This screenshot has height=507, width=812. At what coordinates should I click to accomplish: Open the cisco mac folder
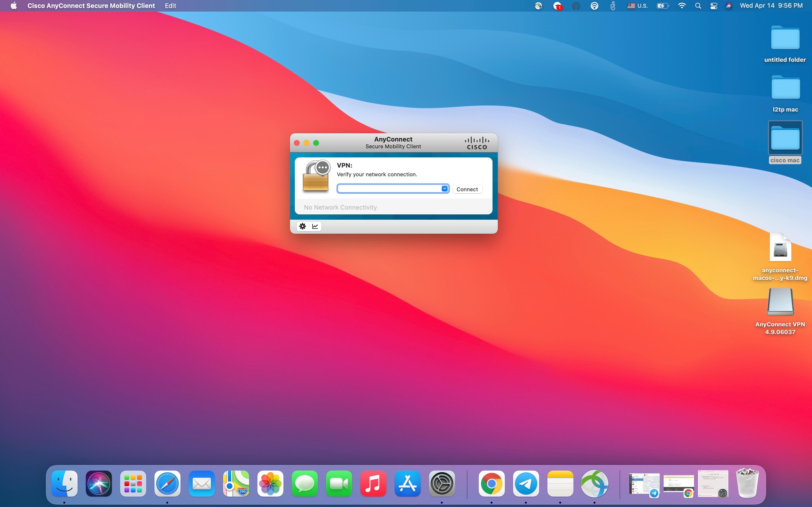click(785, 138)
